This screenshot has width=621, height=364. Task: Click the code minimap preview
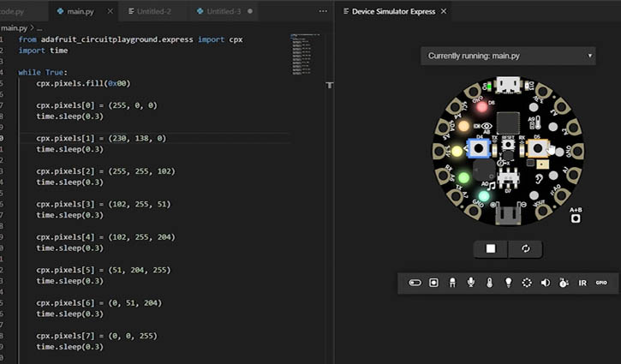(x=305, y=54)
